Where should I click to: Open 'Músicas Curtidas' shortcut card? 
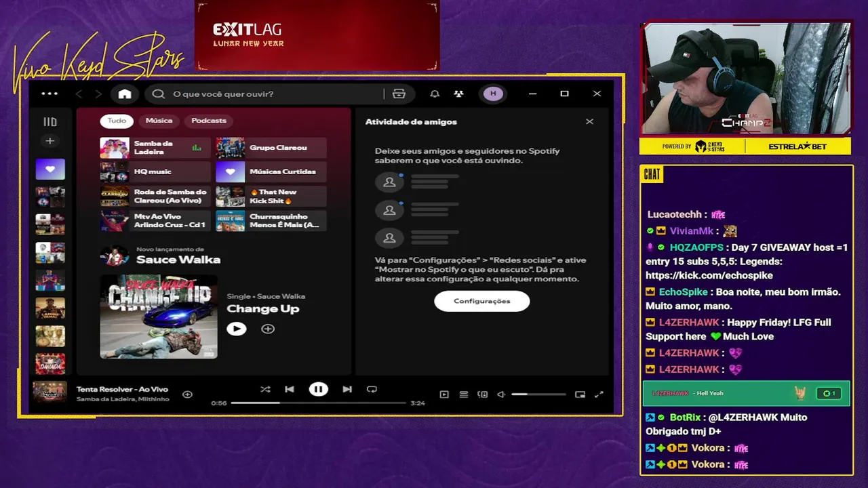point(271,172)
